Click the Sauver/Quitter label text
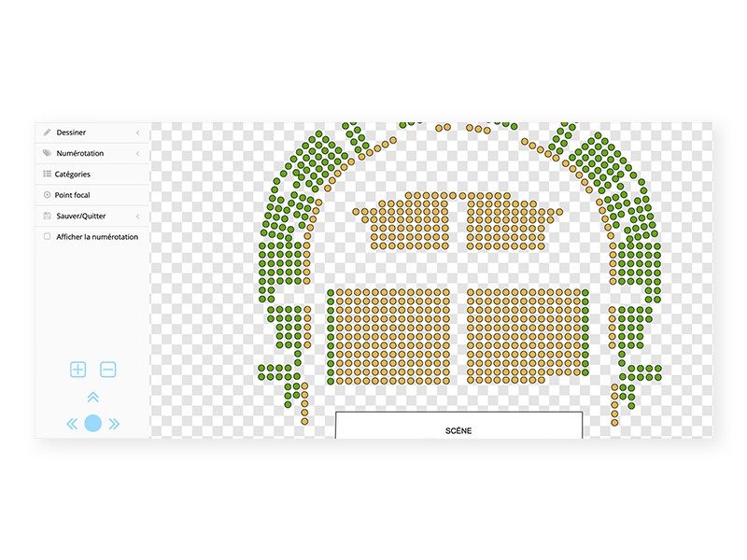 pyautogui.click(x=81, y=216)
